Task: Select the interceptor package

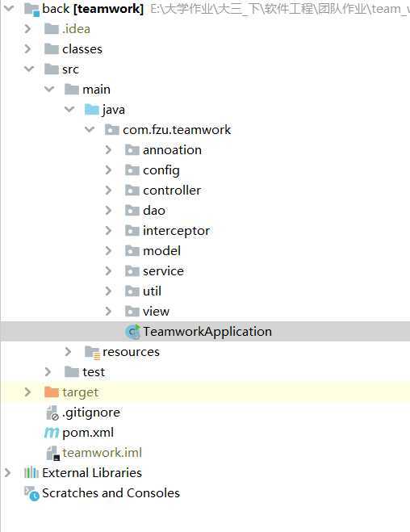Action: [176, 231]
